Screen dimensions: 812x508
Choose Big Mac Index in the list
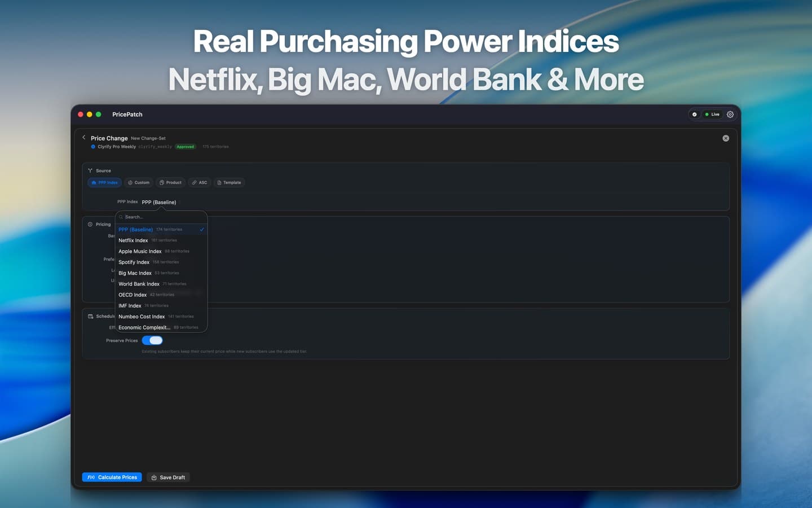click(135, 273)
